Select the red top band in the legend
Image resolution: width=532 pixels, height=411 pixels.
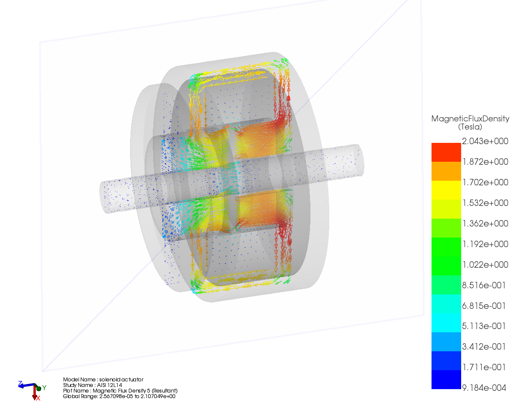point(446,152)
